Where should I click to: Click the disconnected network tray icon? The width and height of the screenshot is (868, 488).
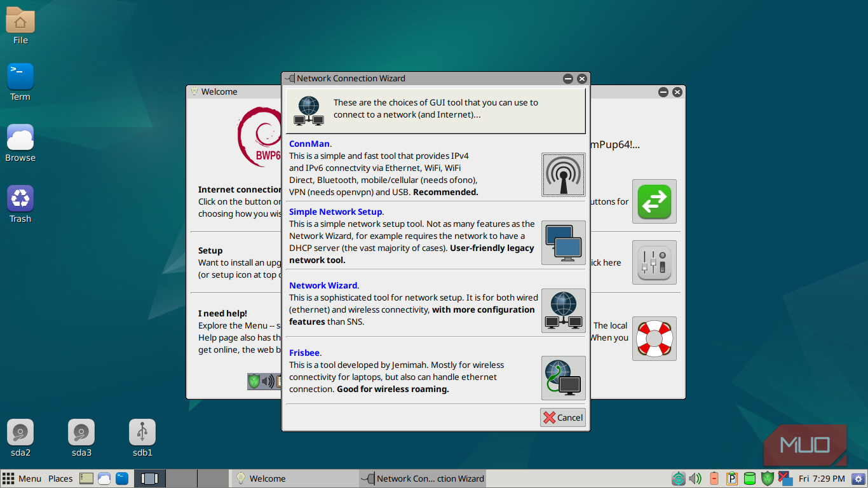pyautogui.click(x=785, y=478)
